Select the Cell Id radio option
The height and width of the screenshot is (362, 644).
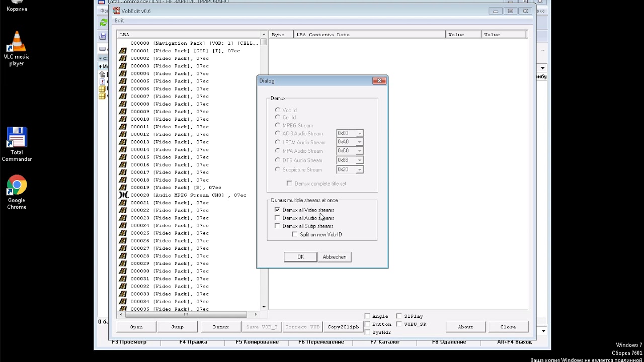tap(277, 117)
